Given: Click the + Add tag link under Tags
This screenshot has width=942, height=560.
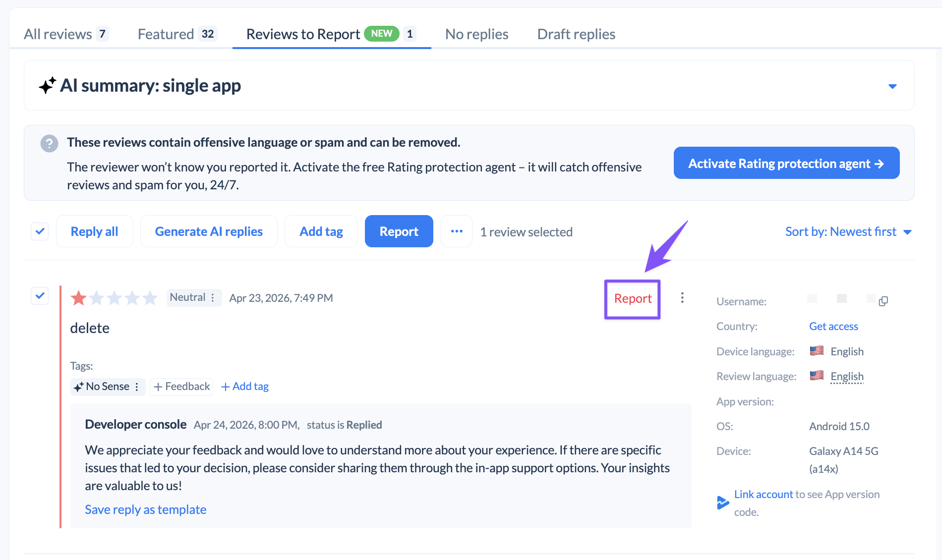Looking at the screenshot, I should [x=245, y=387].
